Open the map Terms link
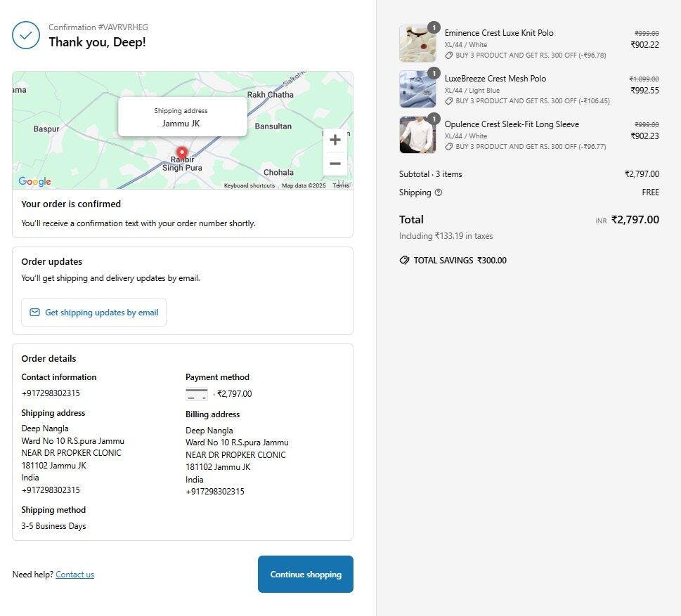The height and width of the screenshot is (616, 681). [340, 185]
